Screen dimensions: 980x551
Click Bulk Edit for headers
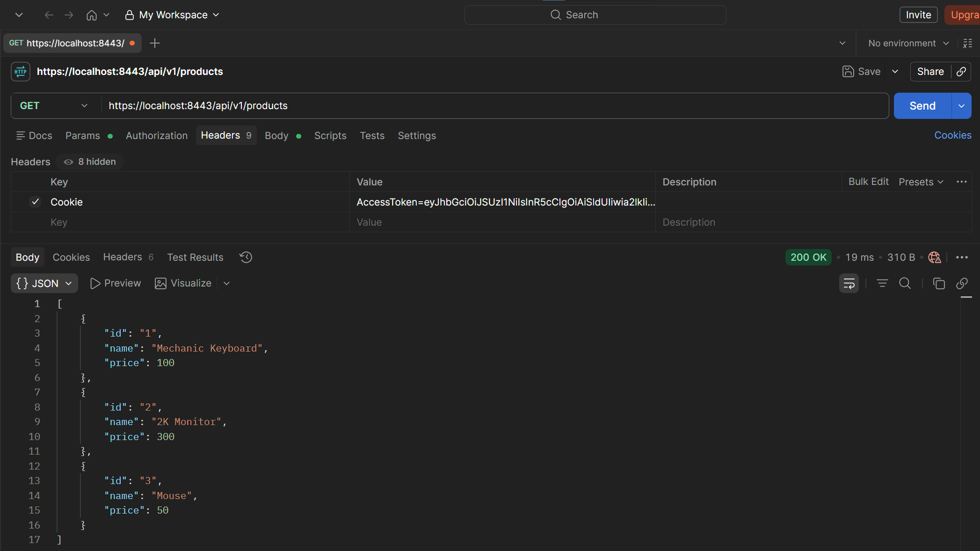(x=868, y=182)
